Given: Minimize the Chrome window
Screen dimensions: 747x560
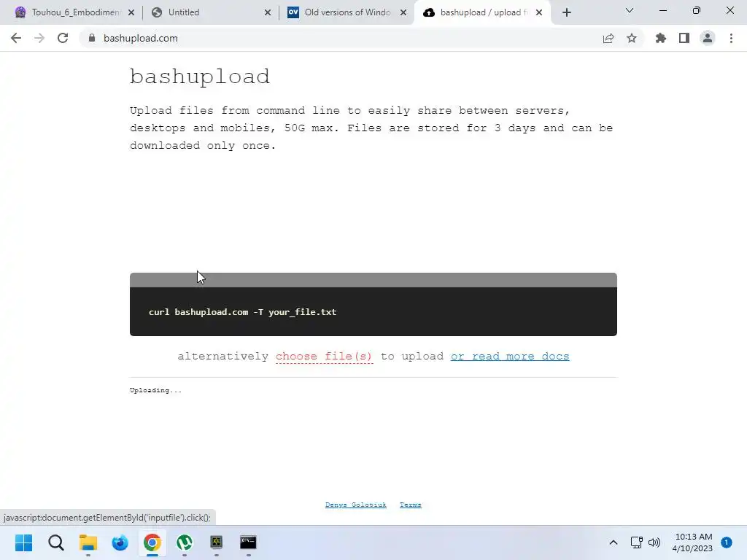Looking at the screenshot, I should pos(662,10).
